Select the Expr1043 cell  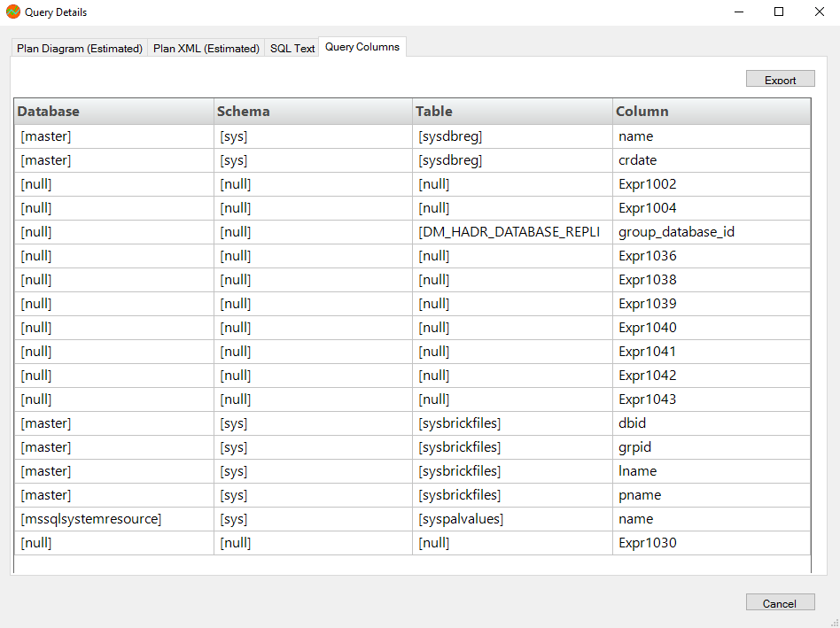point(712,399)
